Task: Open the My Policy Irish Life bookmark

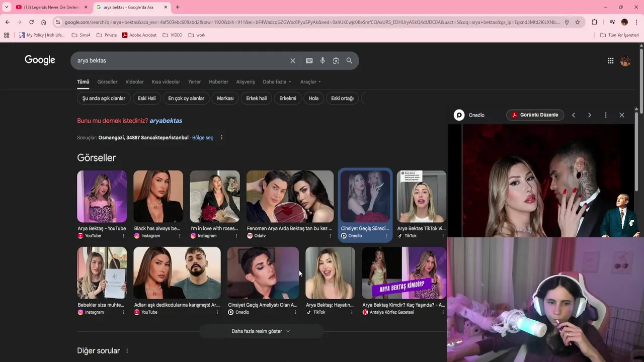Action: [42, 35]
